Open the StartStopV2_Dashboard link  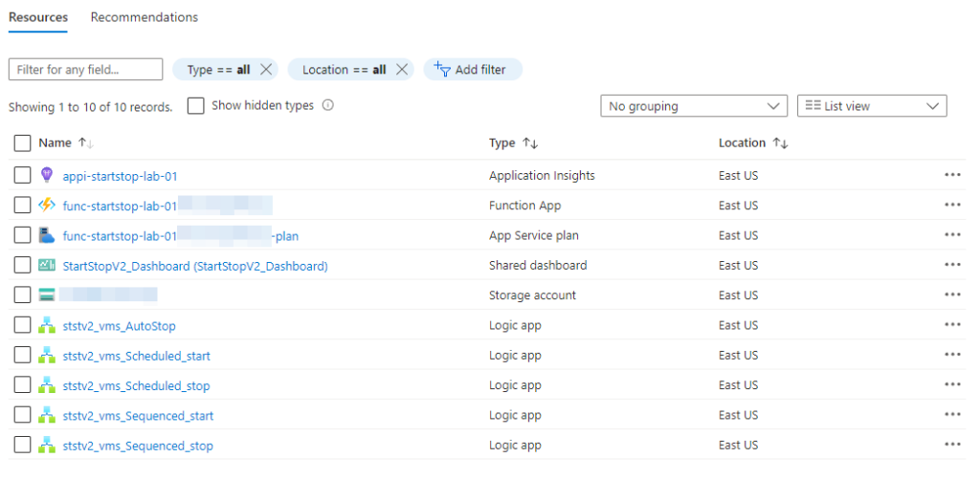coord(195,266)
